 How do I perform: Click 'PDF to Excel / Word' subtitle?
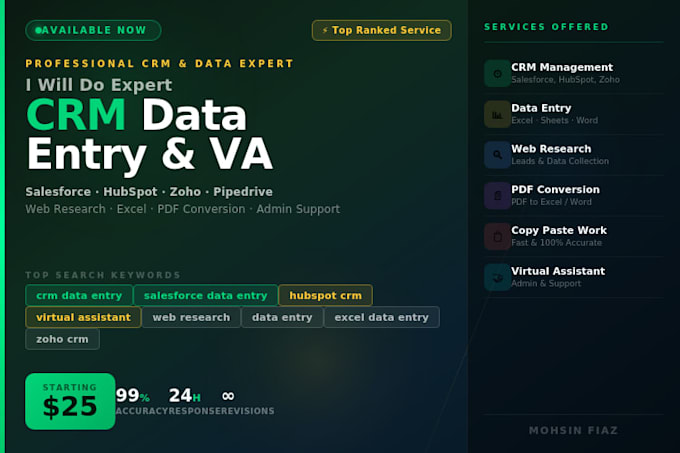coord(552,202)
